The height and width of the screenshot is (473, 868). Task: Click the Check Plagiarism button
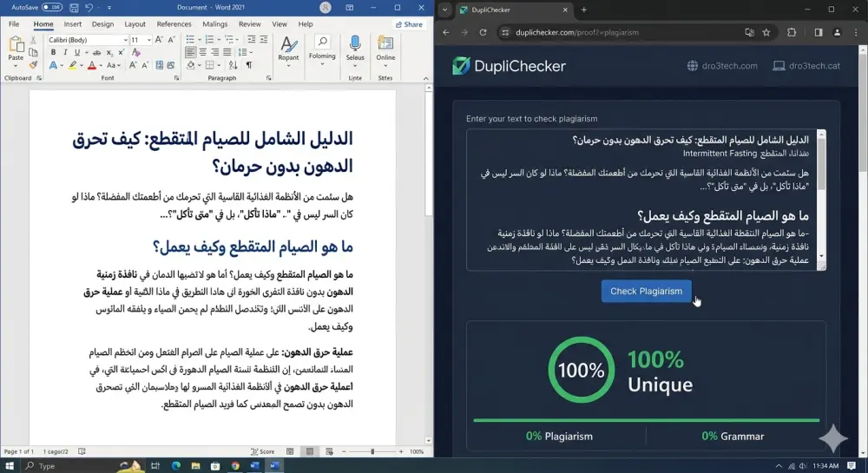(646, 291)
